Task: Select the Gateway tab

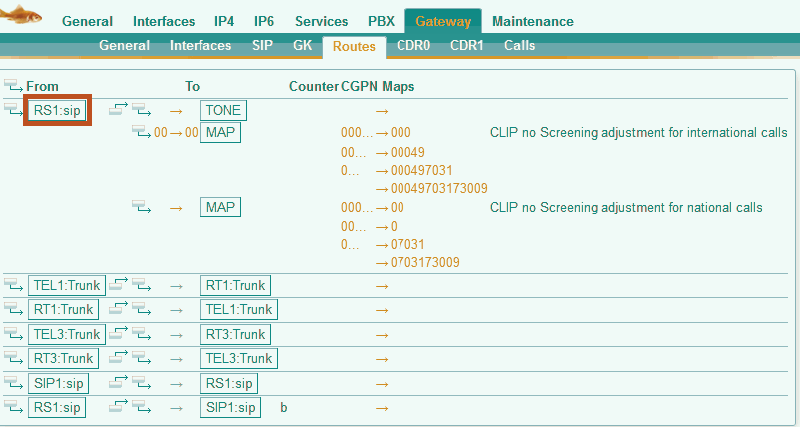Action: [x=443, y=21]
